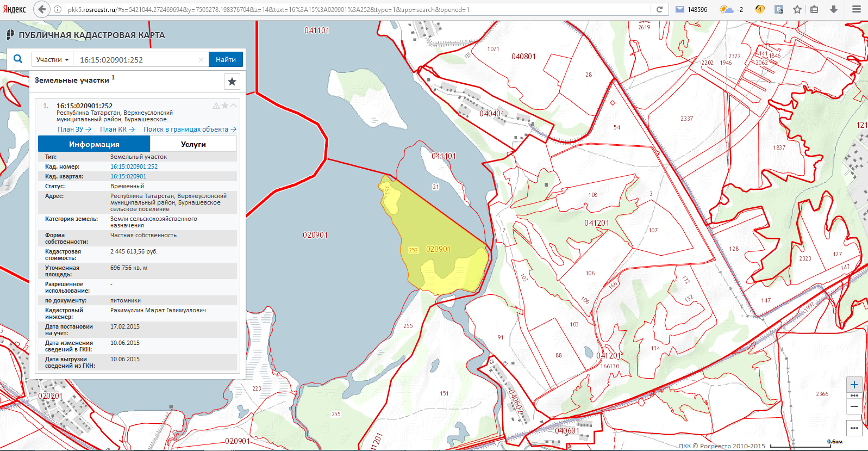Select the value Земельный участок

pos(139,157)
